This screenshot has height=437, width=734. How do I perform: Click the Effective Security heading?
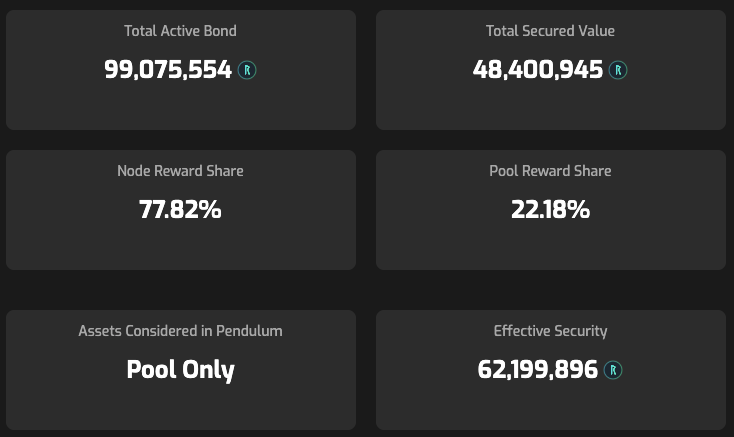coord(550,331)
